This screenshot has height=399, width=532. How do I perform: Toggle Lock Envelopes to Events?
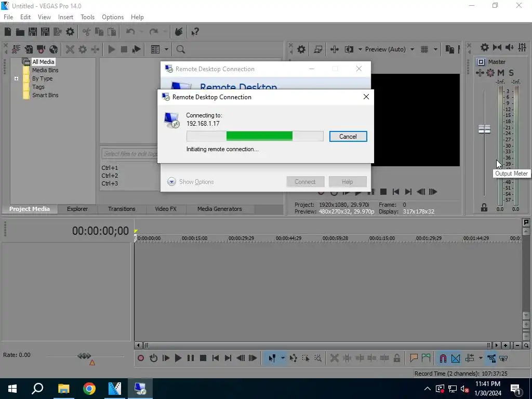tap(491, 358)
